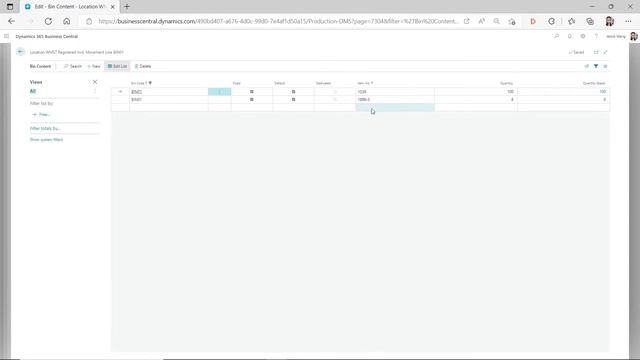Open browser tab actions menu icon
The image size is (640, 360).
pyautogui.click(x=10, y=7)
